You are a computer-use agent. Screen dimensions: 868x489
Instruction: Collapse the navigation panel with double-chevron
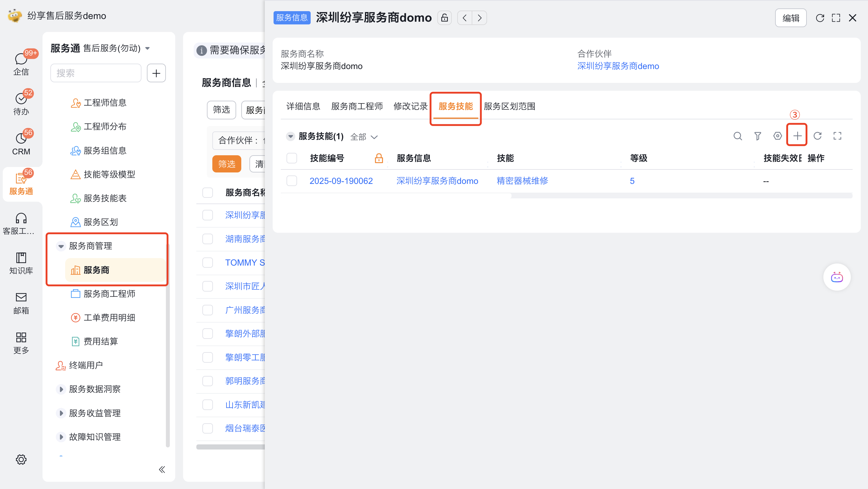(162, 469)
